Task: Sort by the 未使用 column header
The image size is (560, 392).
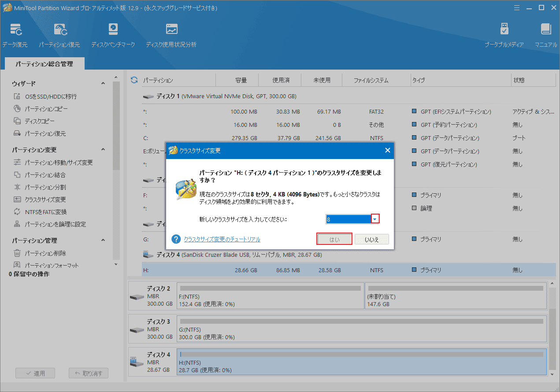Action: coord(322,80)
